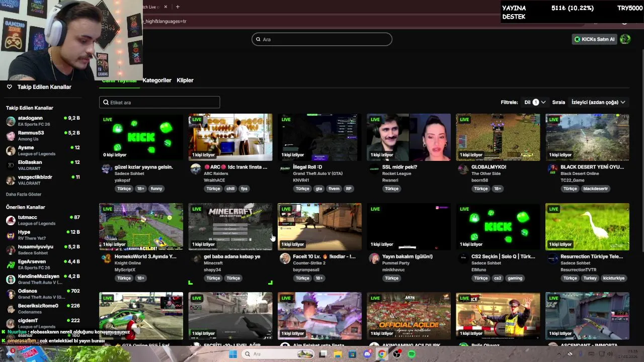Open the SSL midir peki? stream title

(399, 167)
